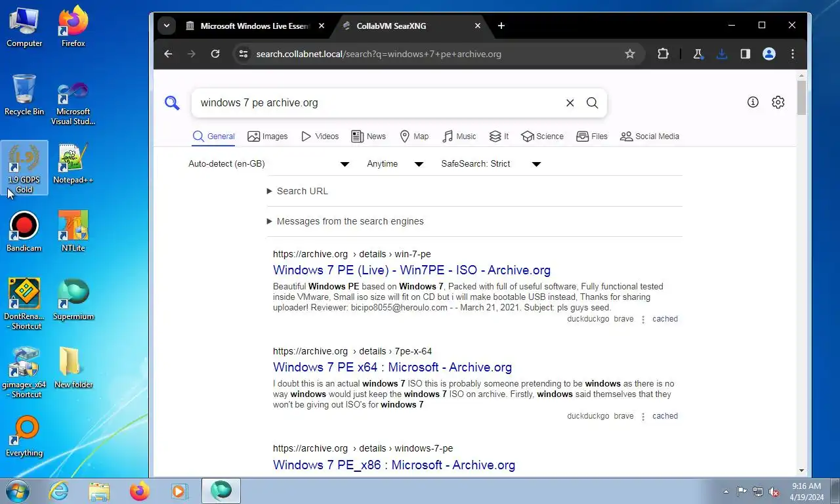
Task: Select the Science search category
Action: (x=542, y=136)
